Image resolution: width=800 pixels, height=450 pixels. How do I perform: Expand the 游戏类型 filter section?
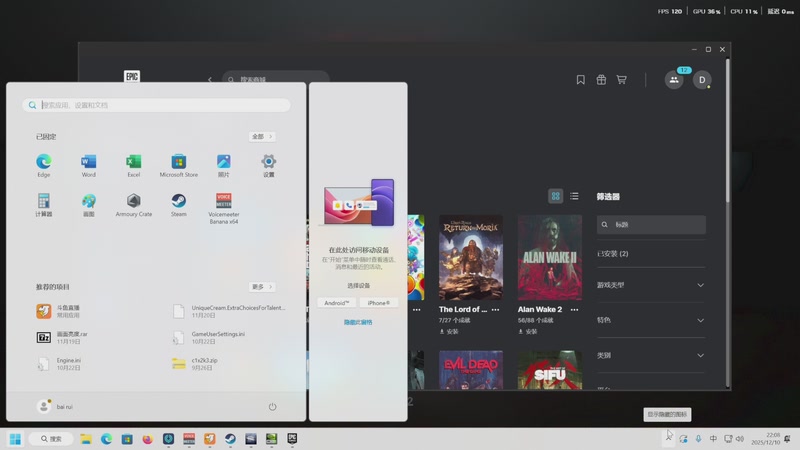coord(651,285)
